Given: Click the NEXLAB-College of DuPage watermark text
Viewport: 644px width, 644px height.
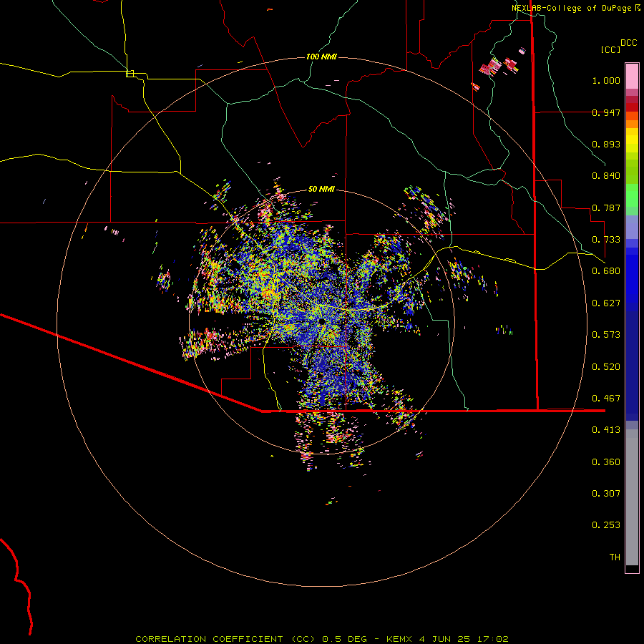Looking at the screenshot, I should tap(575, 8).
